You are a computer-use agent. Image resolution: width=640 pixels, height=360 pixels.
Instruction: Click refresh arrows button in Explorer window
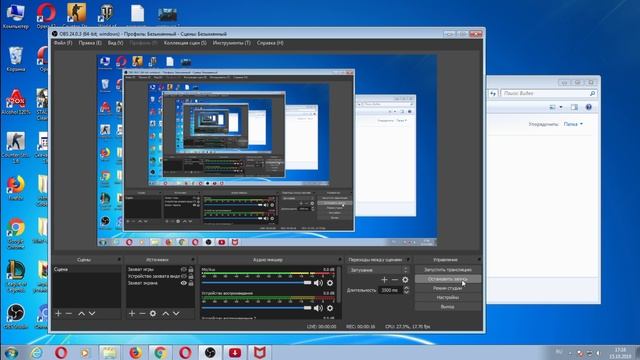[x=493, y=93]
